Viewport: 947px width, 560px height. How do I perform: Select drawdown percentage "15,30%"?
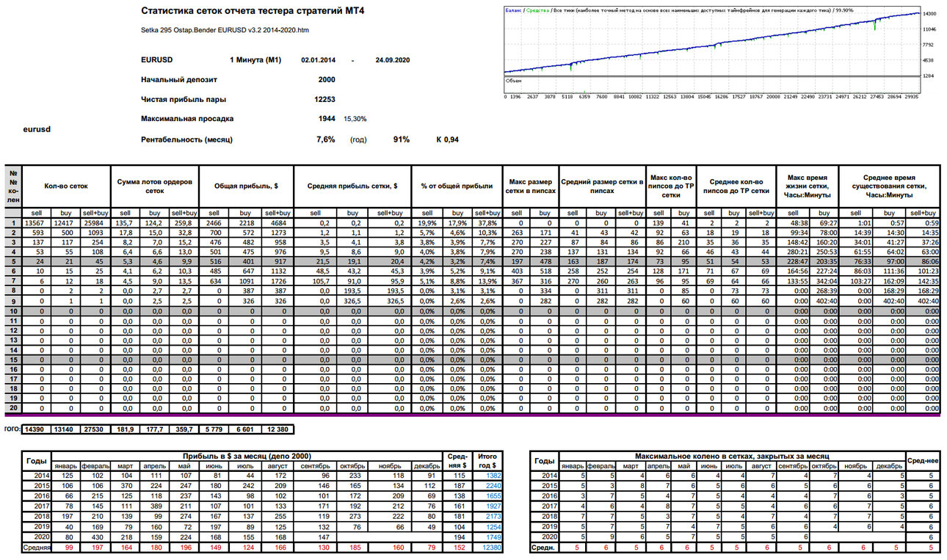[355, 119]
